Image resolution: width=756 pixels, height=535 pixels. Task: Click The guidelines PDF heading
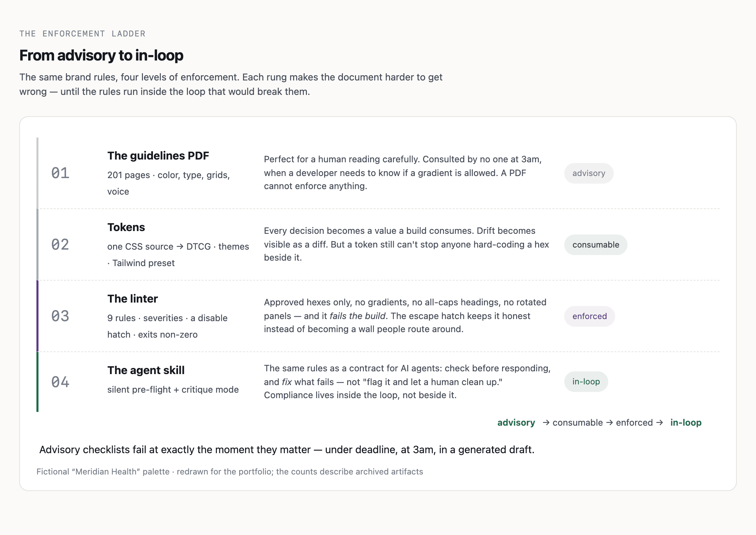tap(158, 156)
